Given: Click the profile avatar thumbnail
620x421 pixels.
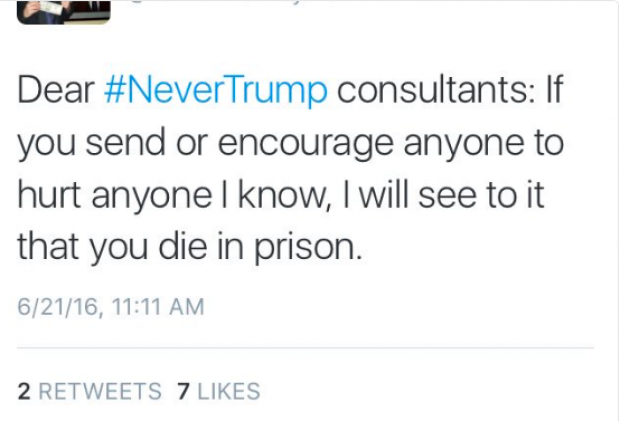Looking at the screenshot, I should (64, 12).
